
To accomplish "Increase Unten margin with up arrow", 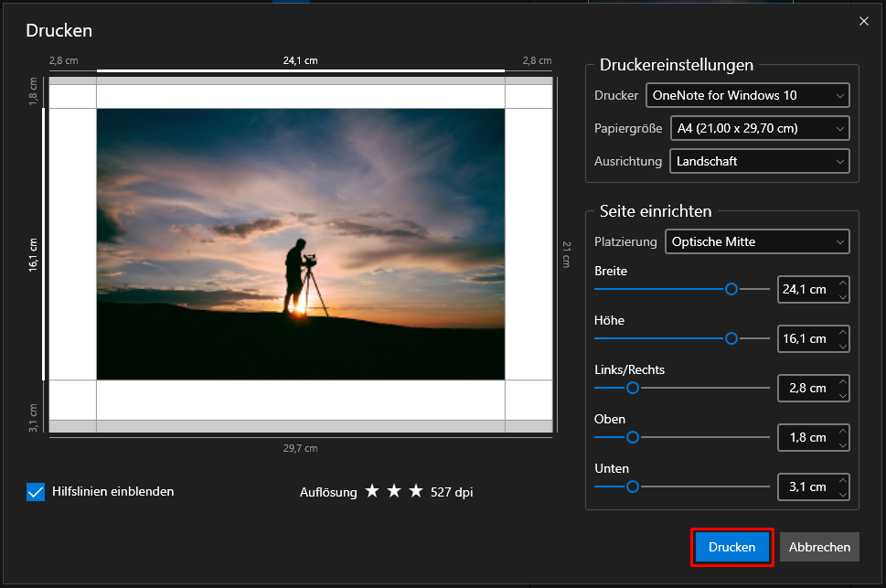I will pos(843,480).
